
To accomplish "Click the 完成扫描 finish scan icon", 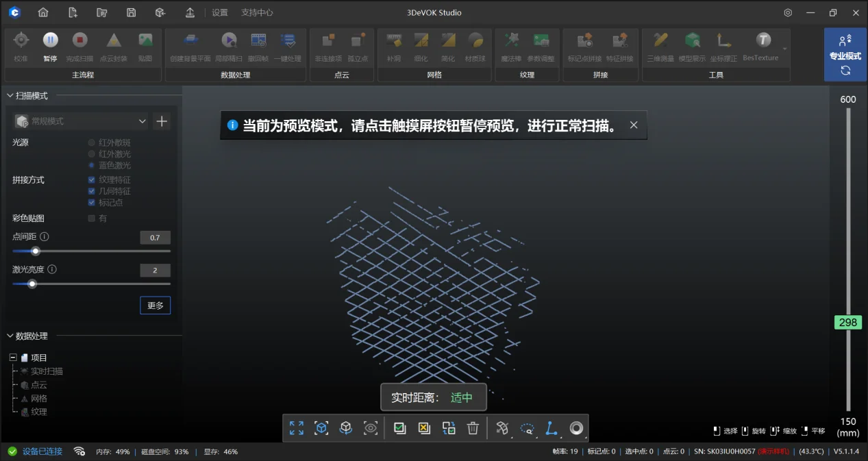I will pos(80,41).
